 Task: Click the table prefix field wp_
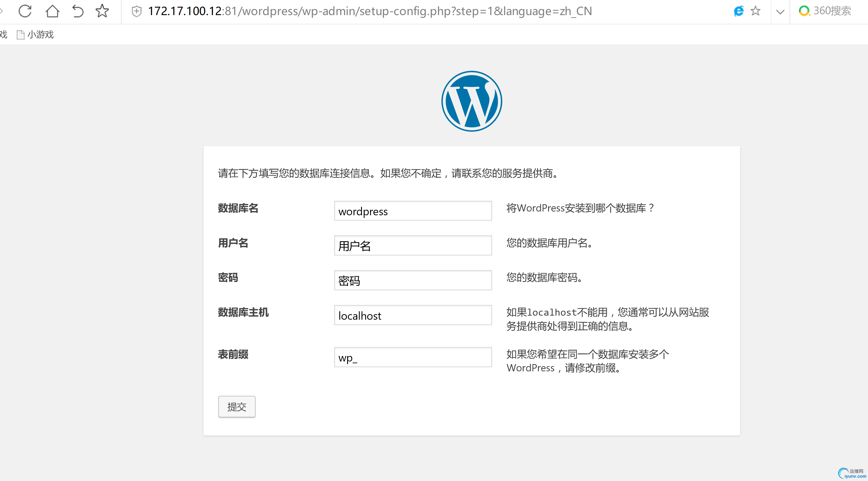pyautogui.click(x=413, y=357)
